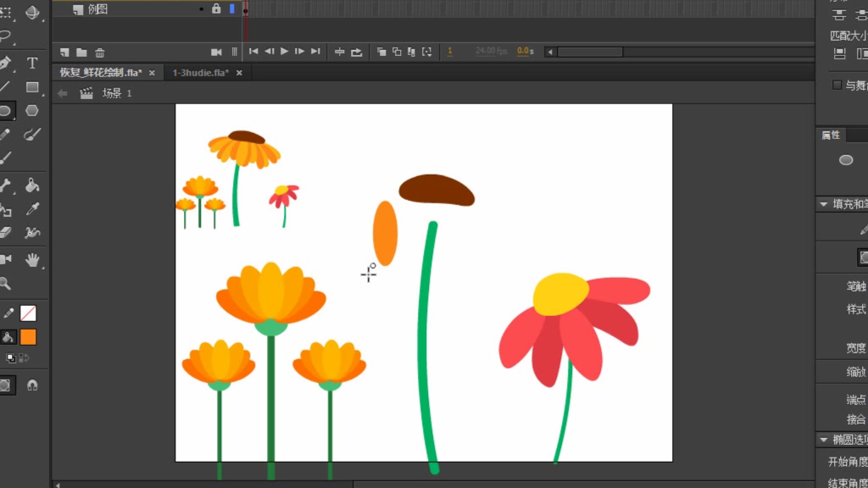Image resolution: width=868 pixels, height=488 pixels.
Task: Toggle the loop playback button
Action: pos(357,52)
